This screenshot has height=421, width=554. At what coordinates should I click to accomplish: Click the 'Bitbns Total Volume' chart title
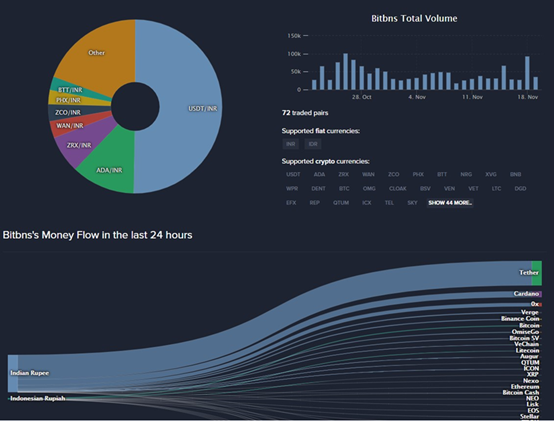[x=414, y=19]
